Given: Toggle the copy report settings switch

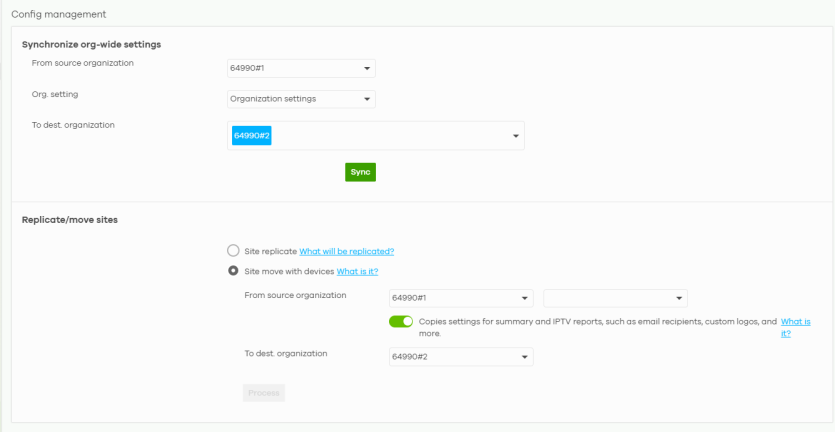Looking at the screenshot, I should 401,322.
